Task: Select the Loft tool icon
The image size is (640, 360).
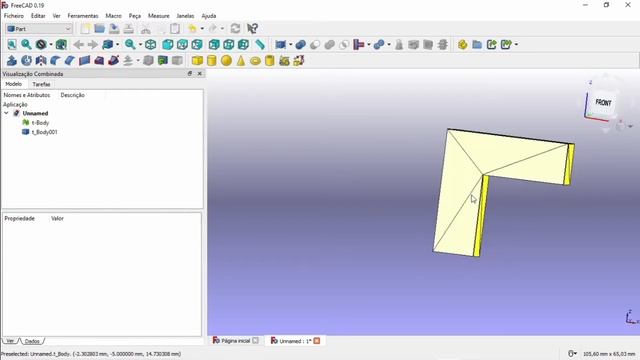Action: coord(99,61)
